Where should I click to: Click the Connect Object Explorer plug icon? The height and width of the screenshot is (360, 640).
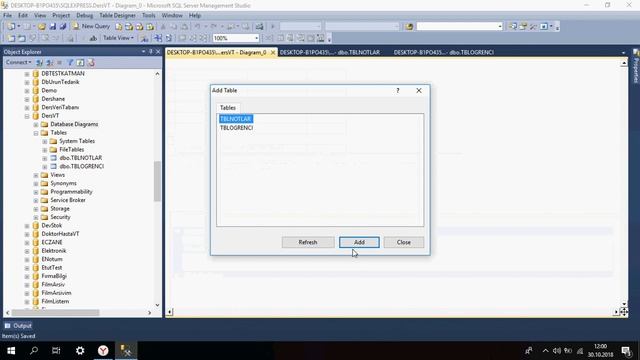(x=40, y=62)
